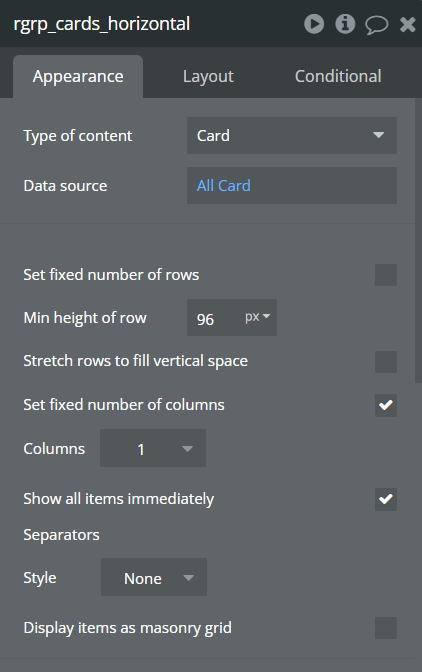
Task: Enable Set fixed number of rows
Action: coord(386,275)
